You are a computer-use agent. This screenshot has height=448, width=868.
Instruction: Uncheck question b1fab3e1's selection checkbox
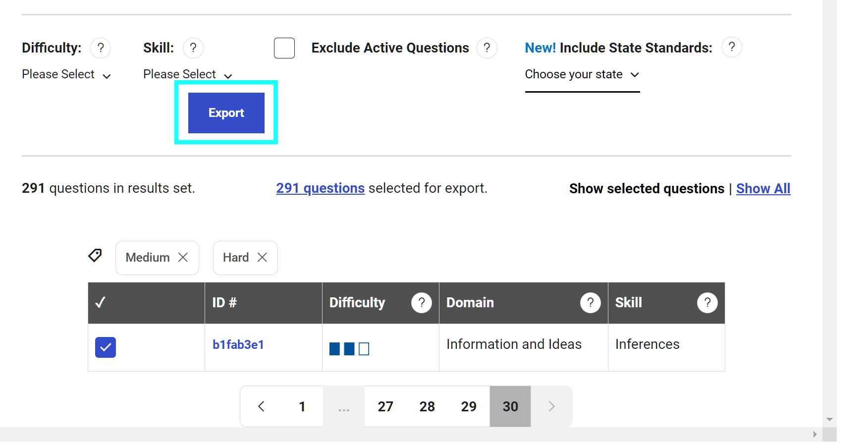click(105, 347)
